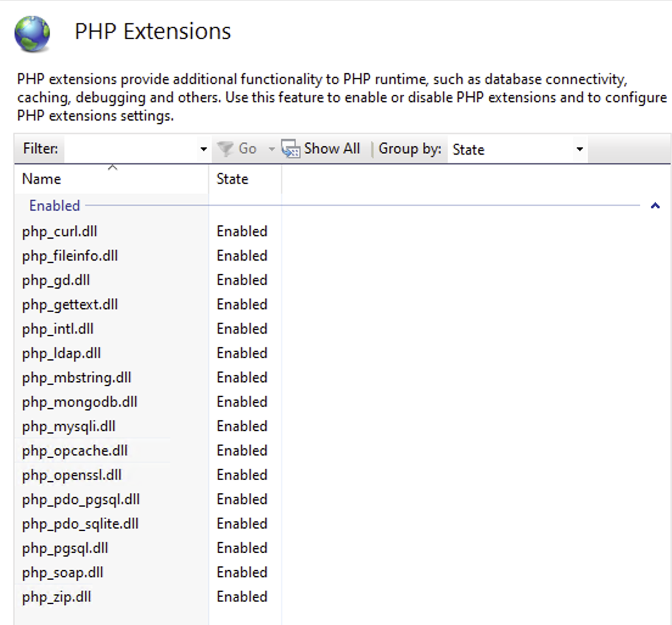Click the Go filter funnel icon
This screenshot has height=625, width=672.
point(226,149)
